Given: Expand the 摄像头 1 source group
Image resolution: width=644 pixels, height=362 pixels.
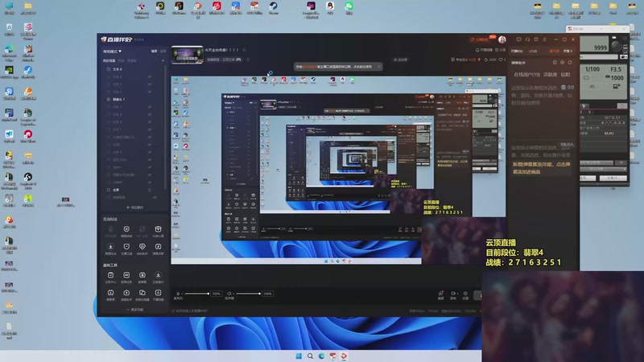Looking at the screenshot, I should tap(109, 99).
